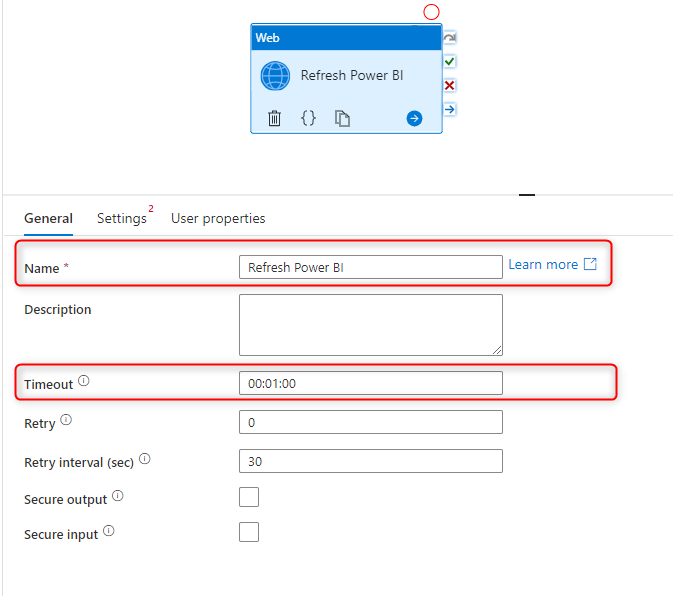Click the Timeout value field
Screen dimensions: 673x596
pyautogui.click(x=371, y=383)
